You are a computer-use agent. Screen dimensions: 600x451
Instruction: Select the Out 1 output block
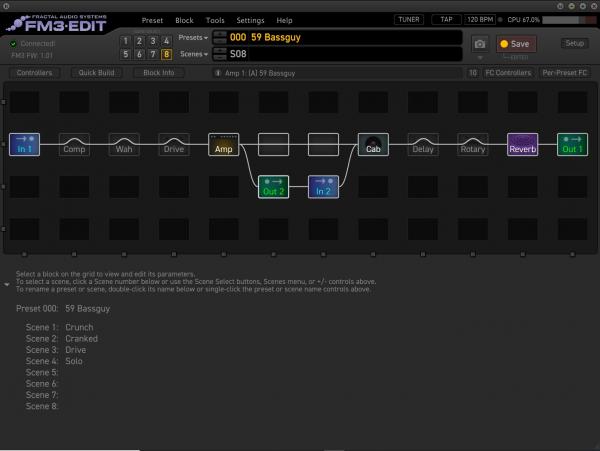(572, 144)
